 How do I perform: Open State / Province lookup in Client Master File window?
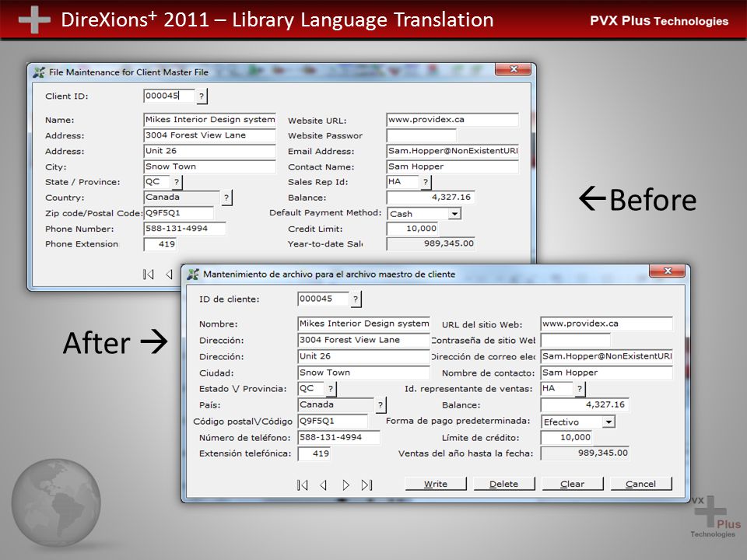177,182
